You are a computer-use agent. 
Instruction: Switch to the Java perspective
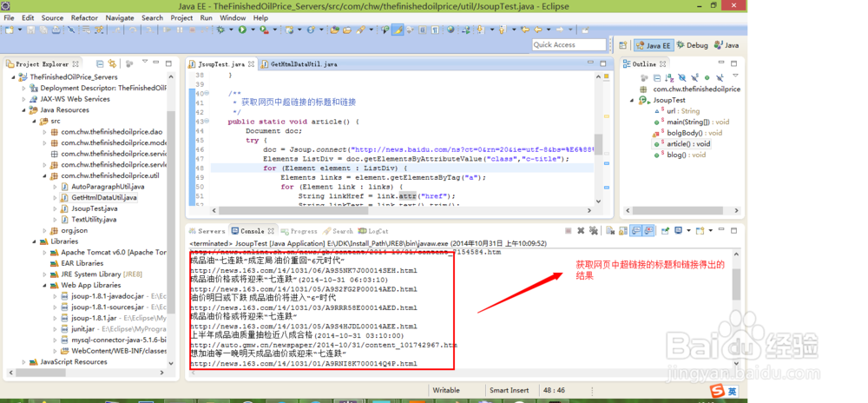[727, 45]
